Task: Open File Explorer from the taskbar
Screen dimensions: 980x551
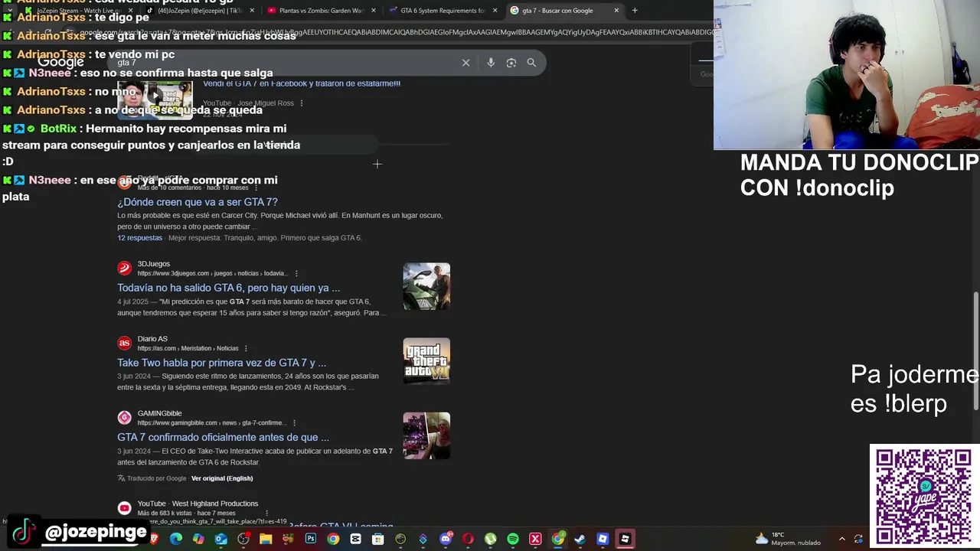Action: (266, 539)
